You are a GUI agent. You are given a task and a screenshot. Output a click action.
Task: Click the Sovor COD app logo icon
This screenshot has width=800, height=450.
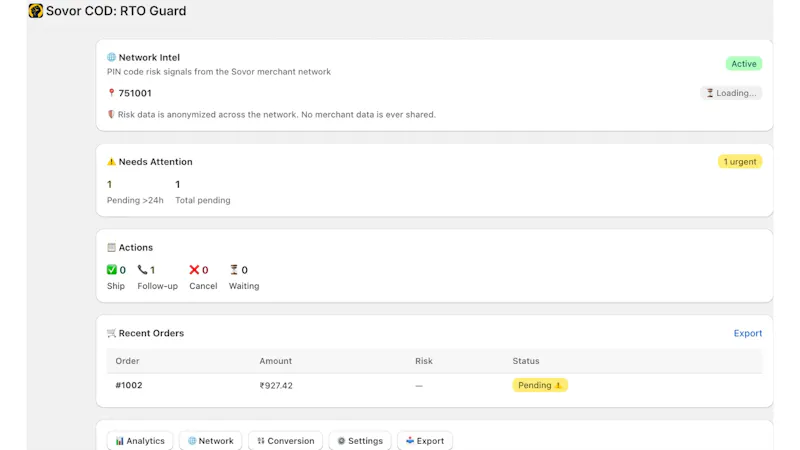36,11
